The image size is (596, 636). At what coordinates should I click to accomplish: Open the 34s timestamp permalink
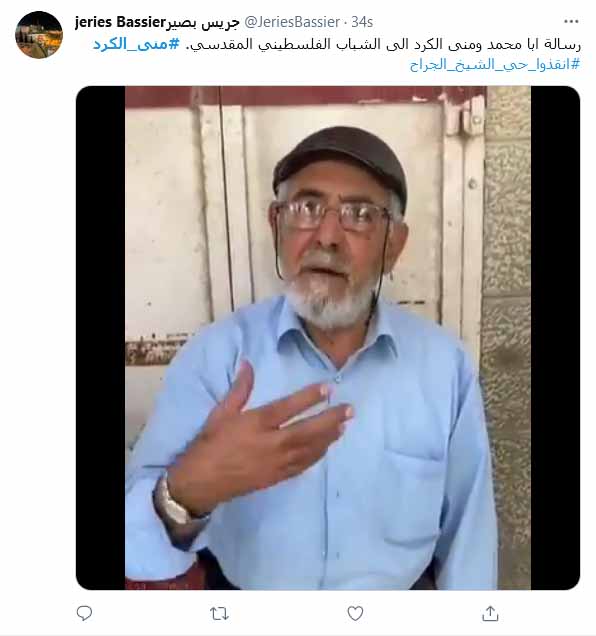362,22
